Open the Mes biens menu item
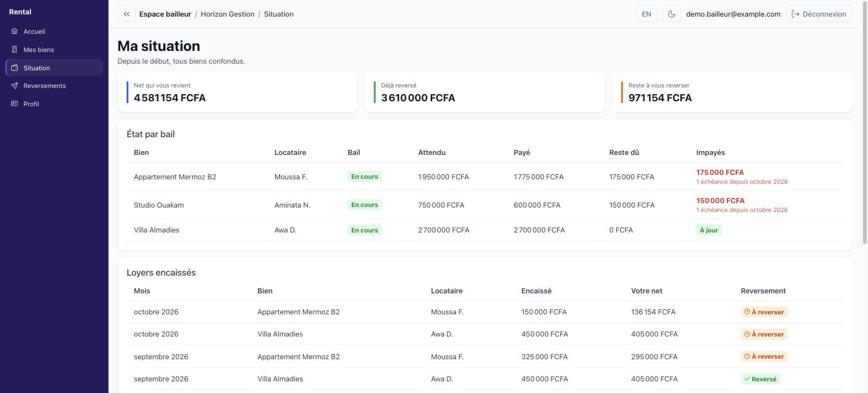The height and width of the screenshot is (393, 868). pyautogui.click(x=54, y=50)
